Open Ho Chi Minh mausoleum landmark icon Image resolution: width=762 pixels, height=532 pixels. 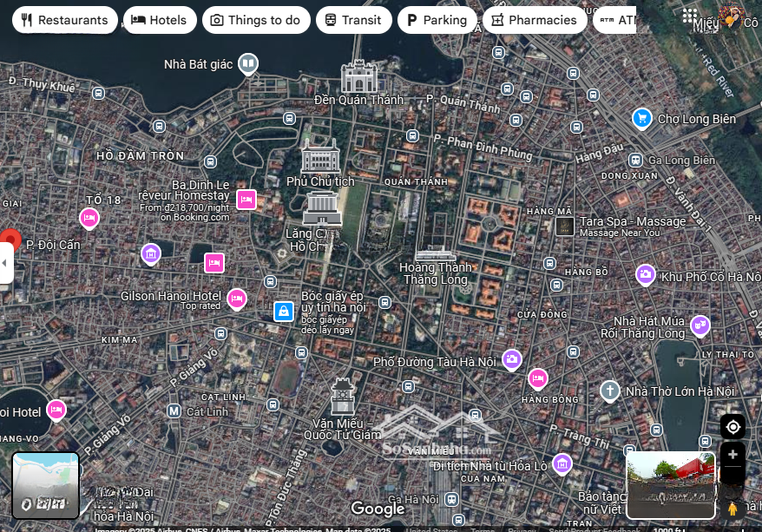pyautogui.click(x=321, y=208)
